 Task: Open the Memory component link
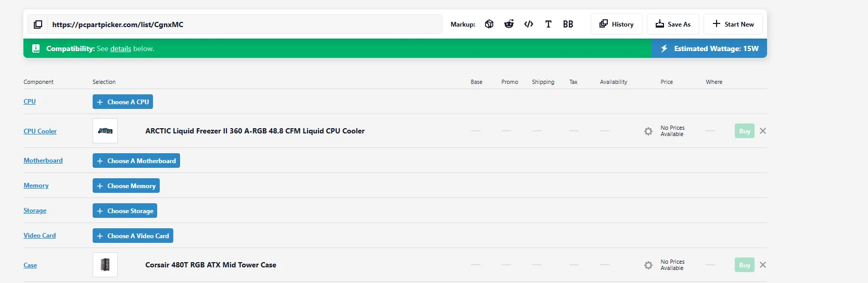click(x=36, y=186)
